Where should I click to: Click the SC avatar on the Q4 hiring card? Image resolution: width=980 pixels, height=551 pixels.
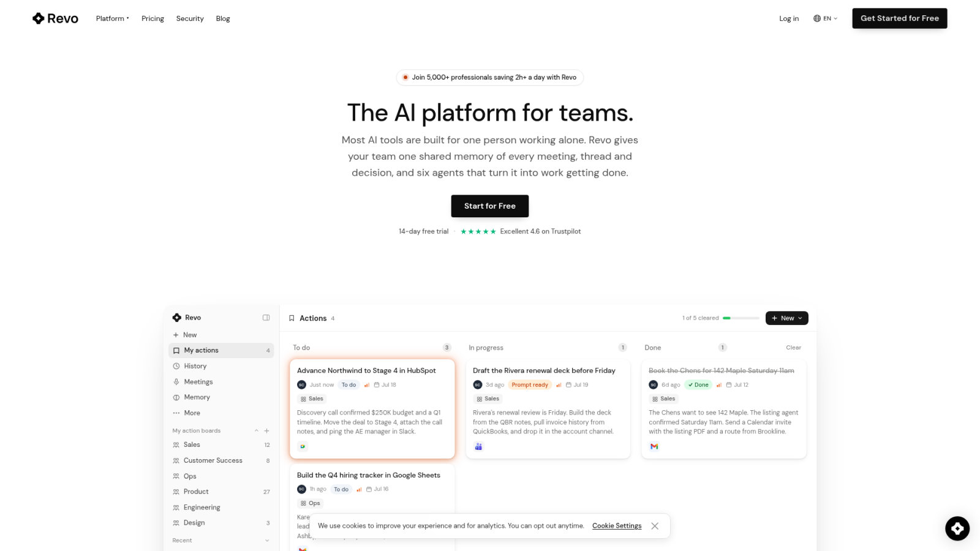[x=301, y=489]
